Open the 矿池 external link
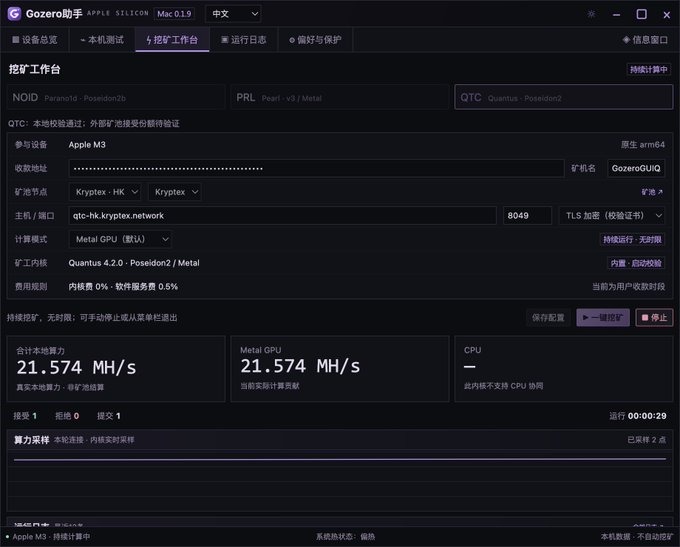The image size is (680, 547). tap(652, 192)
